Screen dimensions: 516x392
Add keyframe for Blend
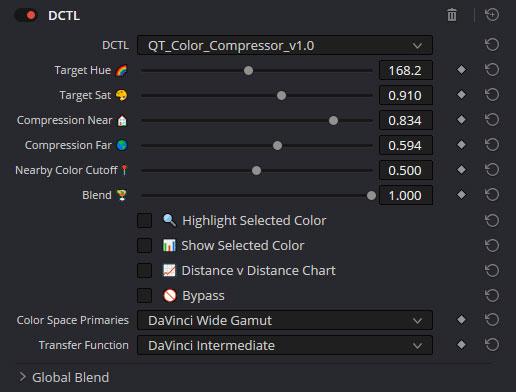461,195
